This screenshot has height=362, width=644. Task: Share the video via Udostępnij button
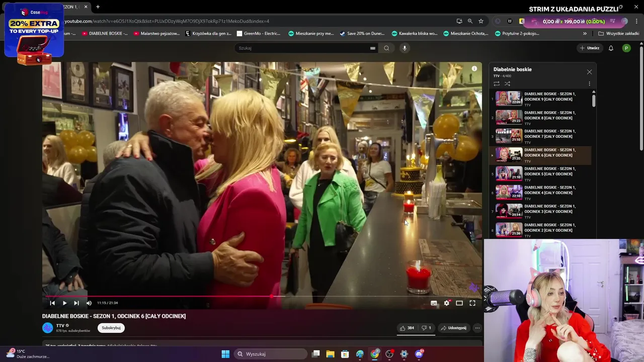453,328
